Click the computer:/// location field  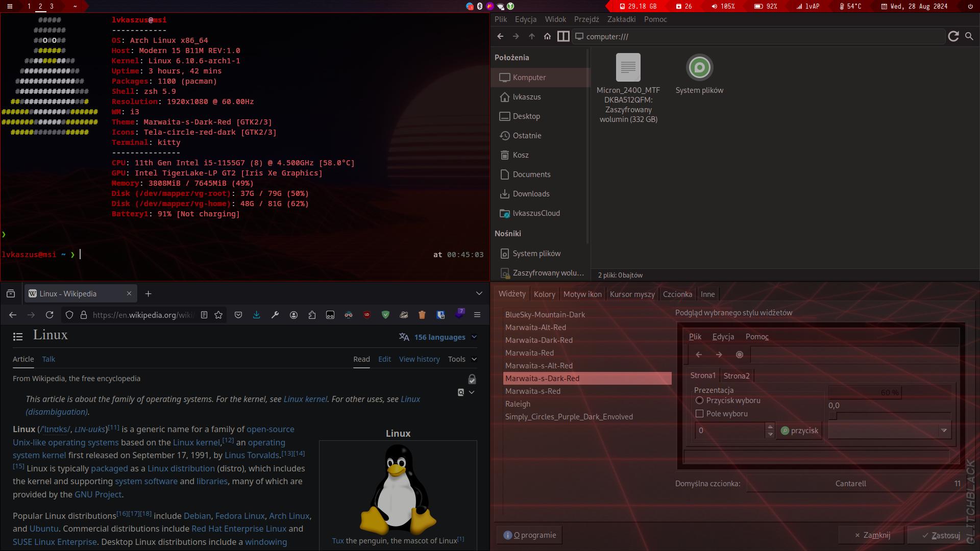(x=758, y=36)
